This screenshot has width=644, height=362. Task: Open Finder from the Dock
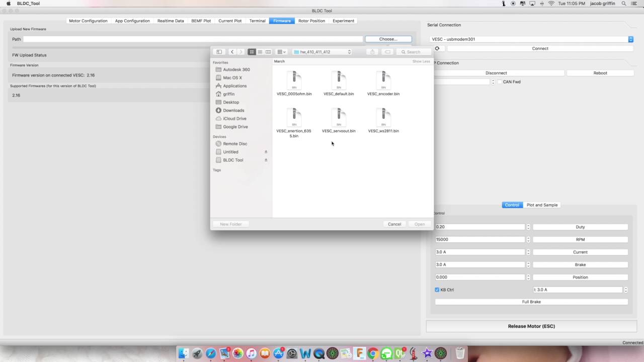click(184, 353)
